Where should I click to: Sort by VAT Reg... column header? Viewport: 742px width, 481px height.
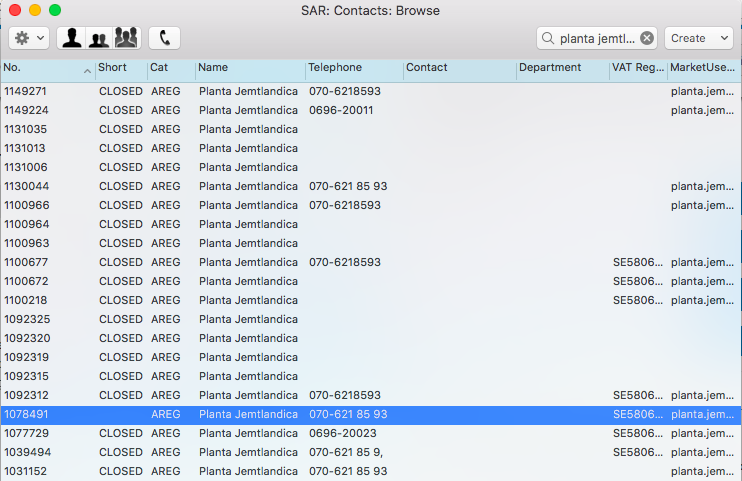(637, 67)
